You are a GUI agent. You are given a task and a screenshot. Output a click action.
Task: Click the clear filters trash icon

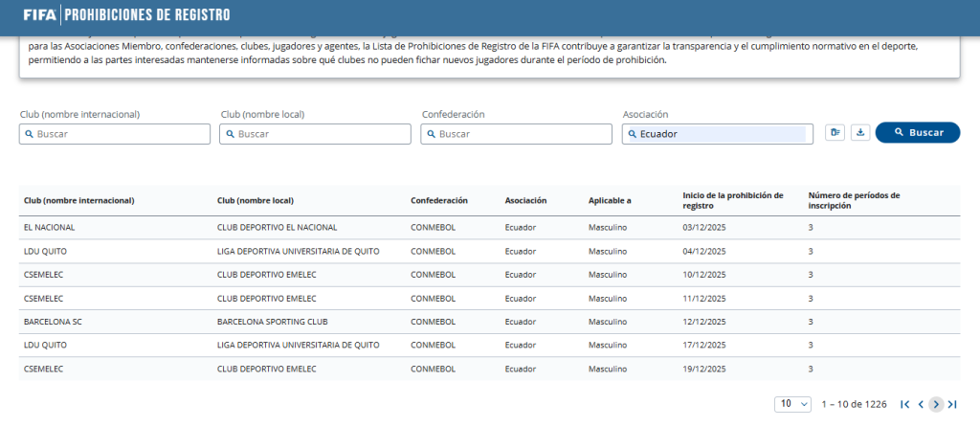point(835,133)
